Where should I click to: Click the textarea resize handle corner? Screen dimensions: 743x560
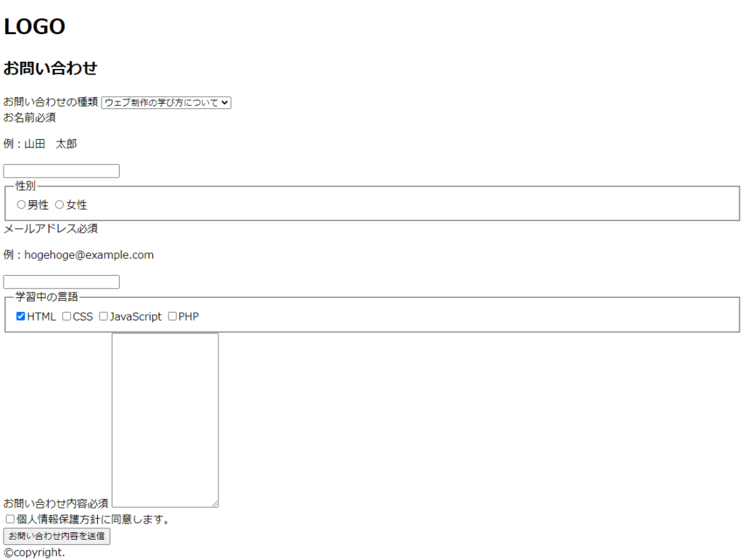[215, 503]
